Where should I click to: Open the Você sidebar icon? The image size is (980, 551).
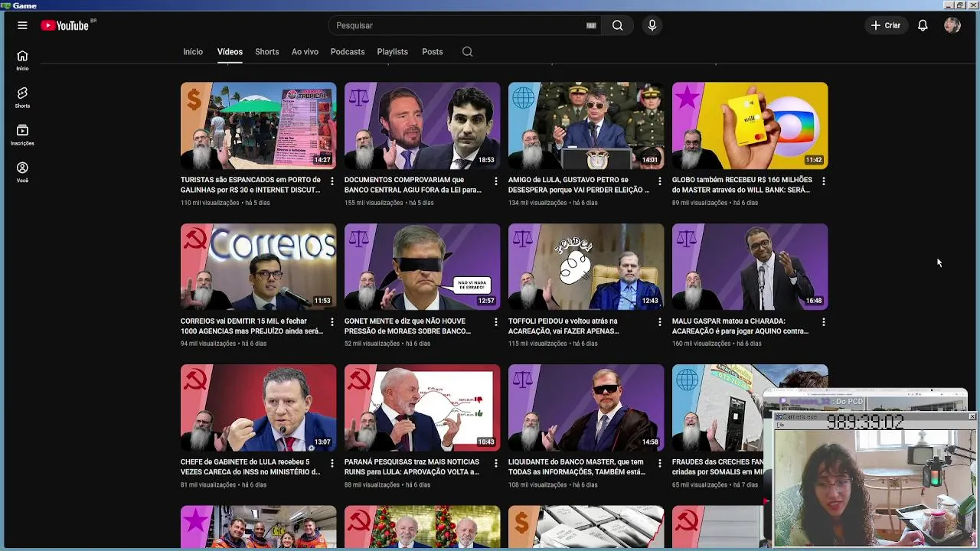[22, 173]
